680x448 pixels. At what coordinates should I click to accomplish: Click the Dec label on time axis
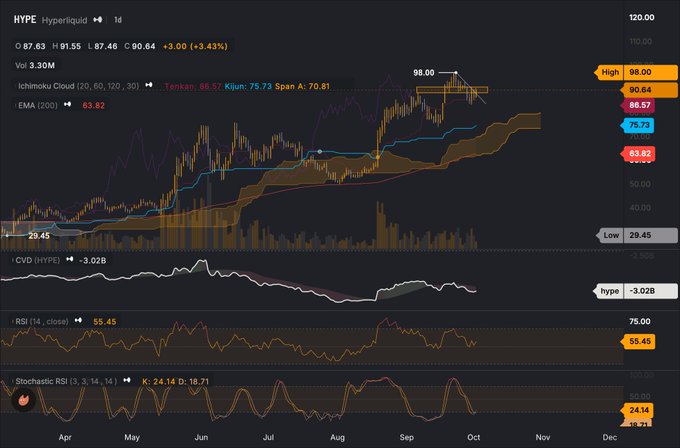tap(610, 437)
